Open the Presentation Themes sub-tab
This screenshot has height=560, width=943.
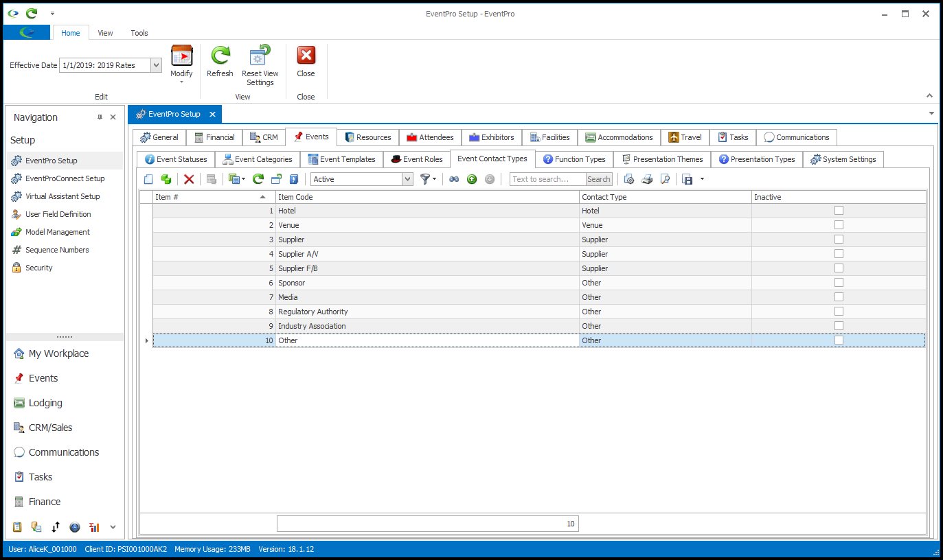coord(662,159)
